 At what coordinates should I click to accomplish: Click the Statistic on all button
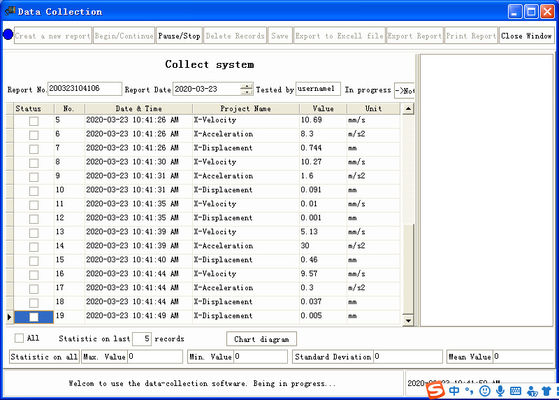click(x=44, y=357)
